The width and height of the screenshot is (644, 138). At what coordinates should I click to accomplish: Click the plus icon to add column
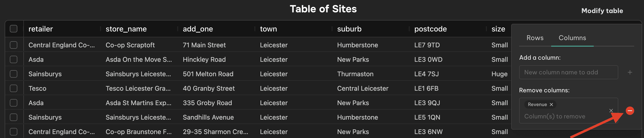[630, 72]
